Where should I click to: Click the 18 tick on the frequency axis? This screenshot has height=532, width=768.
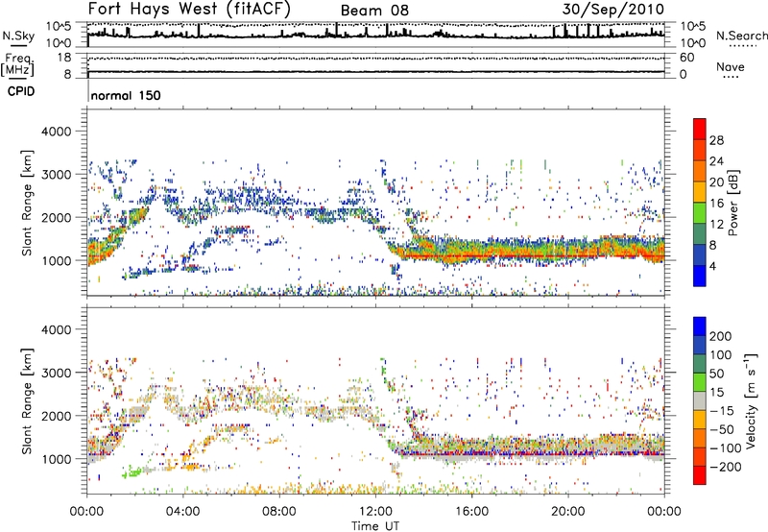click(x=64, y=58)
